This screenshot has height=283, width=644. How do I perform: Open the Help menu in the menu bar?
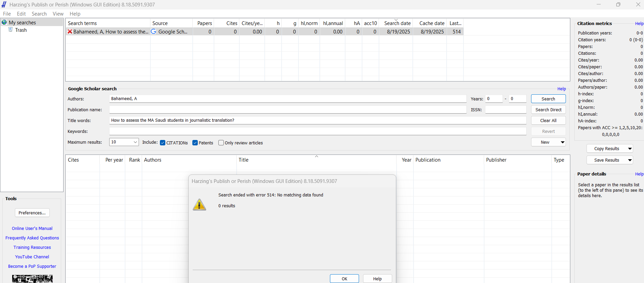pos(75,14)
